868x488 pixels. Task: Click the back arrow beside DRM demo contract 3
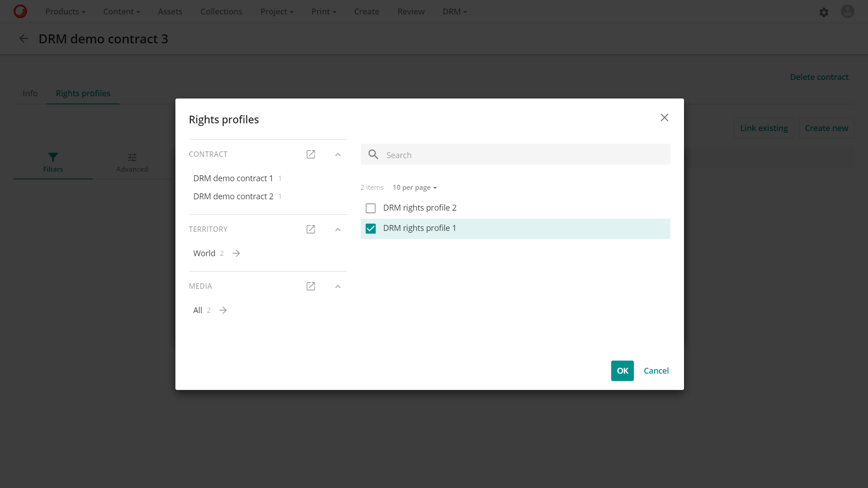(23, 38)
